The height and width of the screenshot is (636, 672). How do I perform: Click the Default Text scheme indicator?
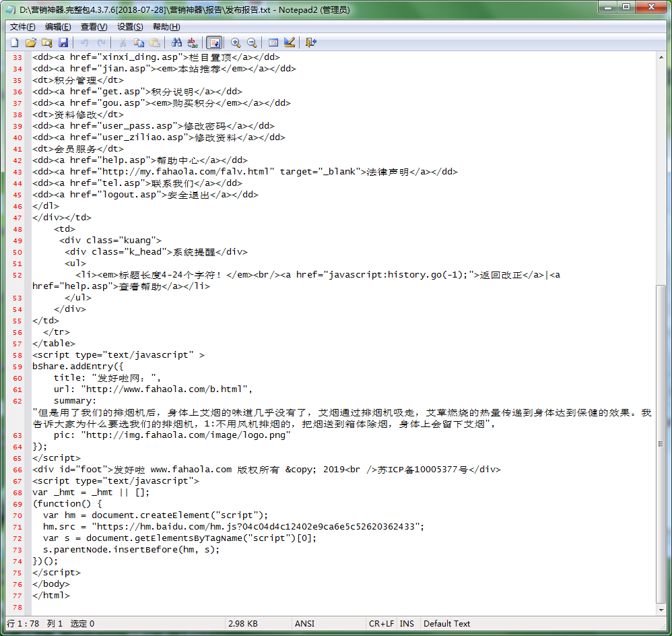click(446, 623)
